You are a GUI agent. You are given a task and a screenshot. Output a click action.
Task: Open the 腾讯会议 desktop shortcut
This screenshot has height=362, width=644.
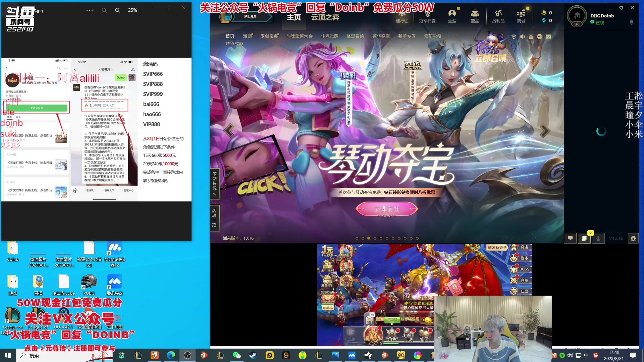pyautogui.click(x=115, y=285)
